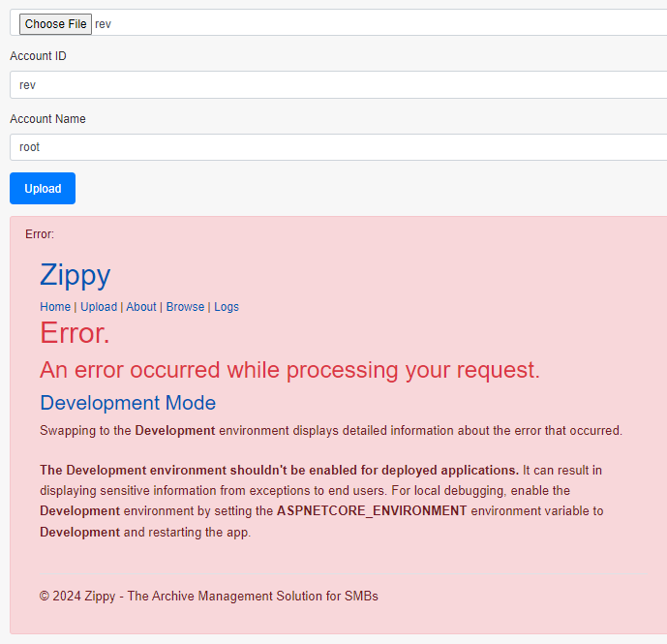Submit the form with Upload button
Screen dimensions: 667x644
tap(43, 188)
